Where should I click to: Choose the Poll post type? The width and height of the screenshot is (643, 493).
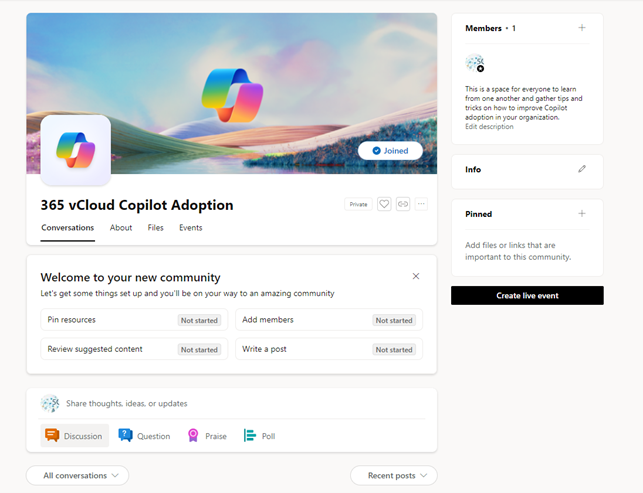[259, 436]
